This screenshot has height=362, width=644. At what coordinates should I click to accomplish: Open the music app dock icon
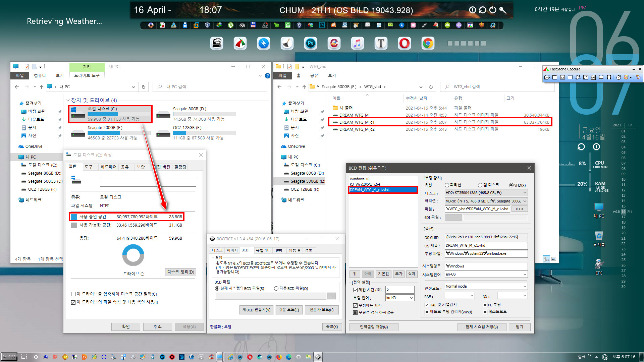coord(358,44)
